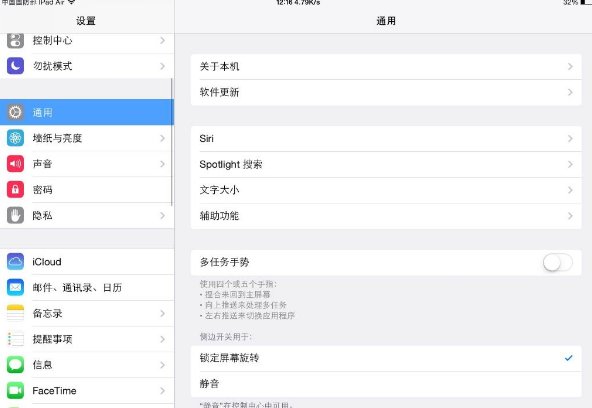The height and width of the screenshot is (408, 592).
Task: Tap the 侧边开关用于 section header
Action: pos(226,337)
